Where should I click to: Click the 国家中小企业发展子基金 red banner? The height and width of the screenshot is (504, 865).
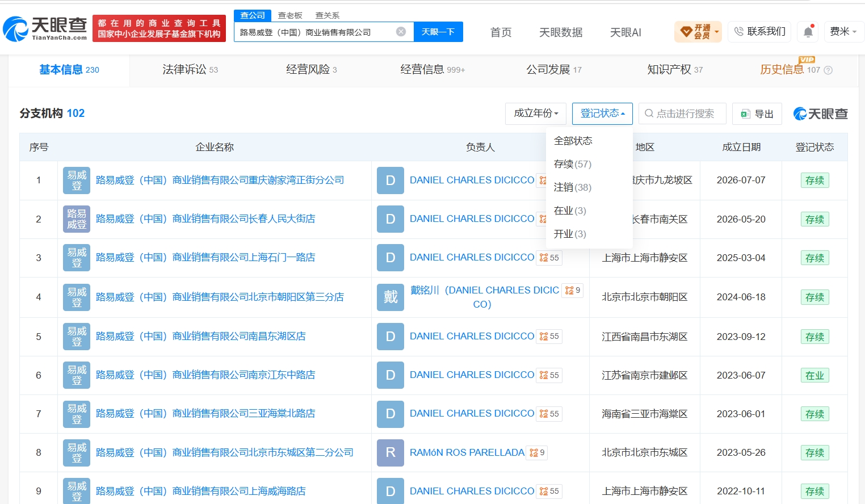[159, 28]
